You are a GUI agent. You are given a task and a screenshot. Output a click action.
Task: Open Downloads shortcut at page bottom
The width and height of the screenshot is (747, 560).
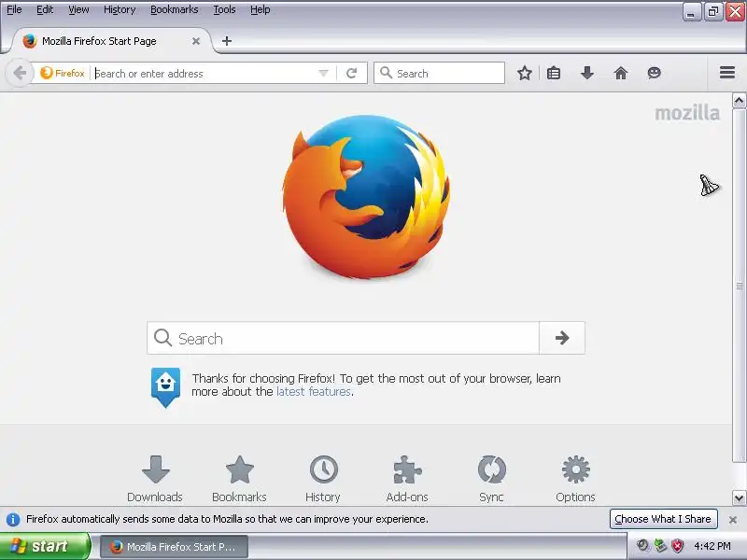click(x=155, y=479)
